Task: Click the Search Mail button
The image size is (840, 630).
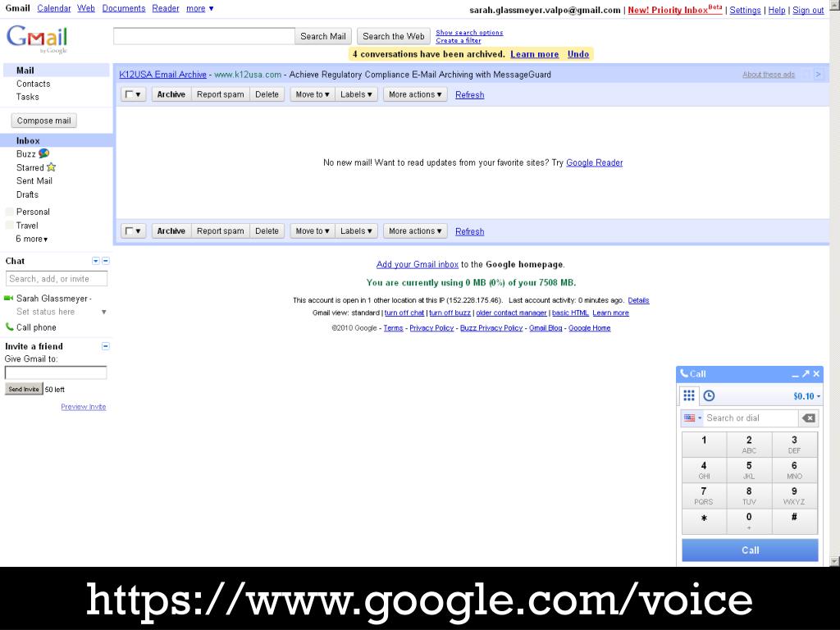Action: pos(323,36)
